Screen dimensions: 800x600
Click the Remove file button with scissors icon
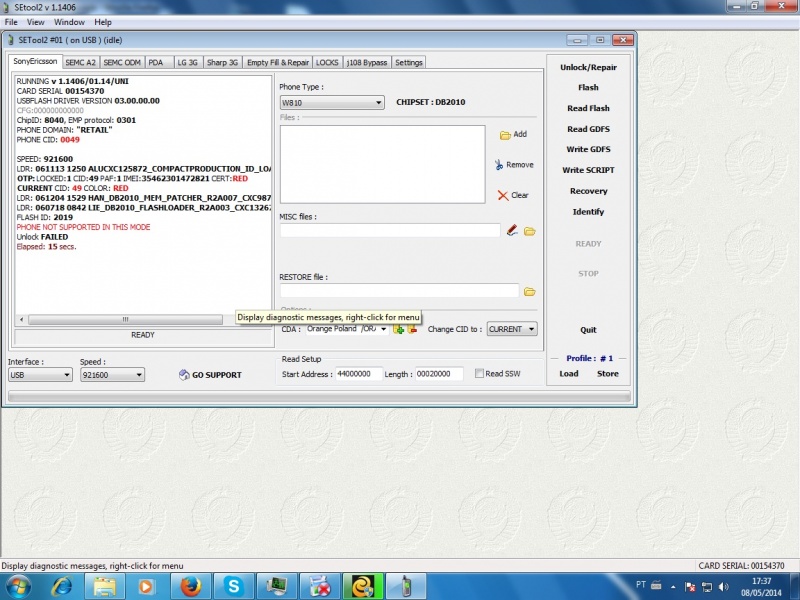[514, 165]
